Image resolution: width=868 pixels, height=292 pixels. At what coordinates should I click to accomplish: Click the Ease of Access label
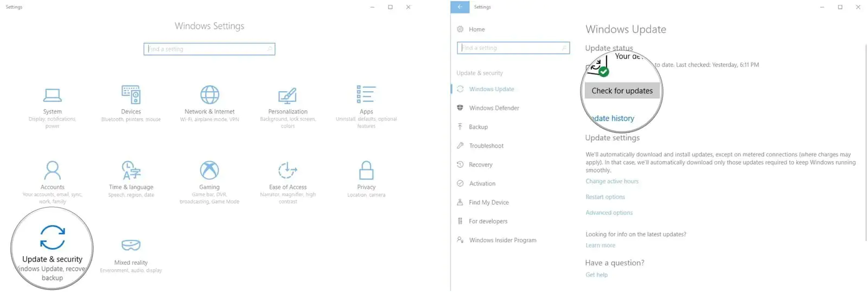point(288,187)
